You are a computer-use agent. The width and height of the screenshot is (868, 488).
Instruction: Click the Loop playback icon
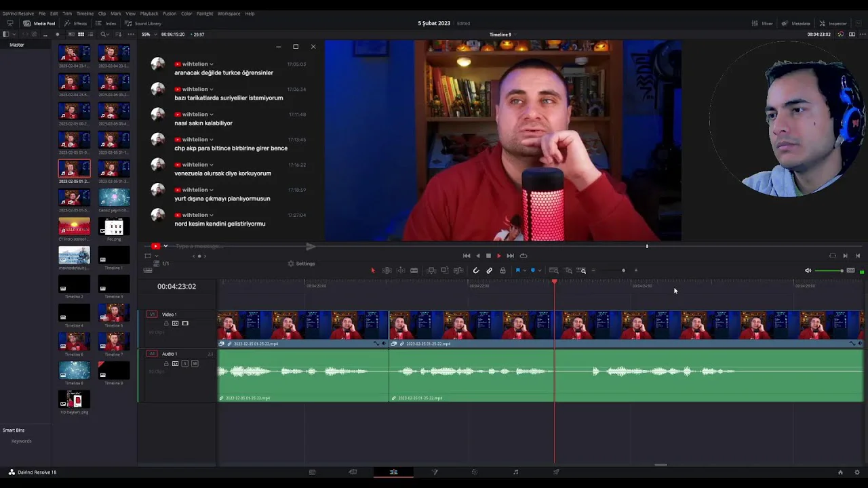[x=523, y=256]
